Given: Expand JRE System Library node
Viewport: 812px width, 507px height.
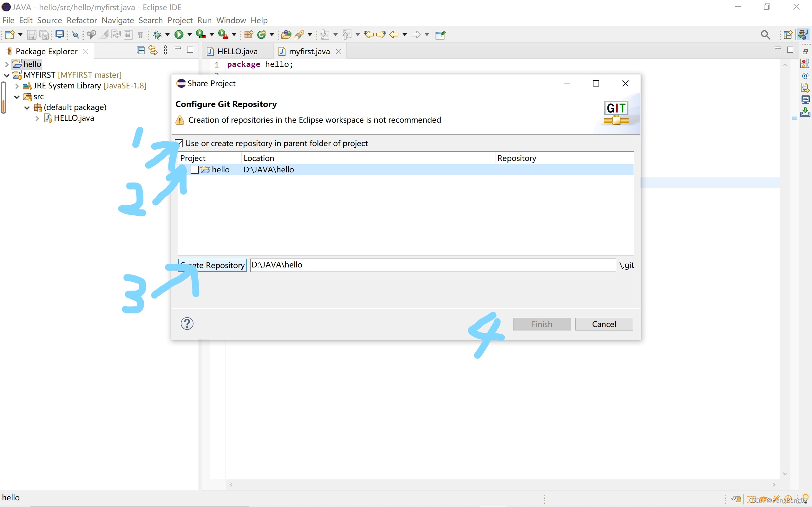Looking at the screenshot, I should [17, 86].
